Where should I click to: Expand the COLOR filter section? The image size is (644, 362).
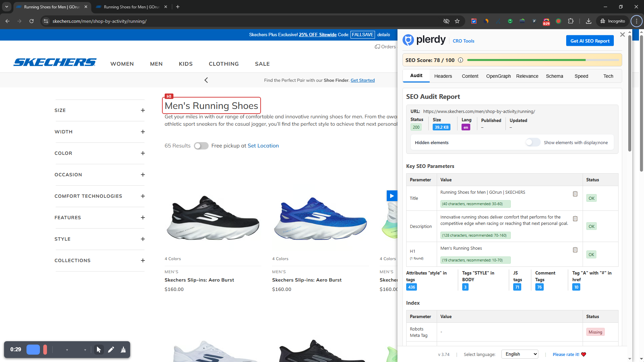click(x=143, y=153)
